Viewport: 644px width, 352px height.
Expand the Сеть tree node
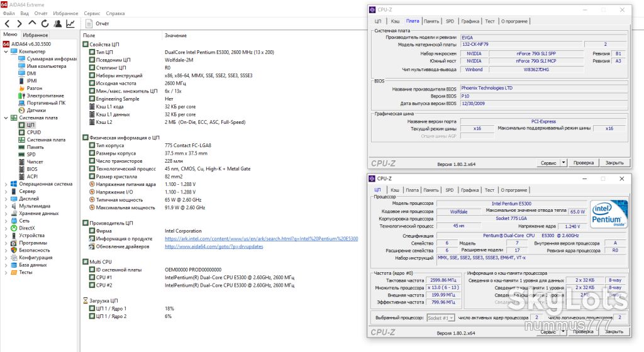coord(6,221)
